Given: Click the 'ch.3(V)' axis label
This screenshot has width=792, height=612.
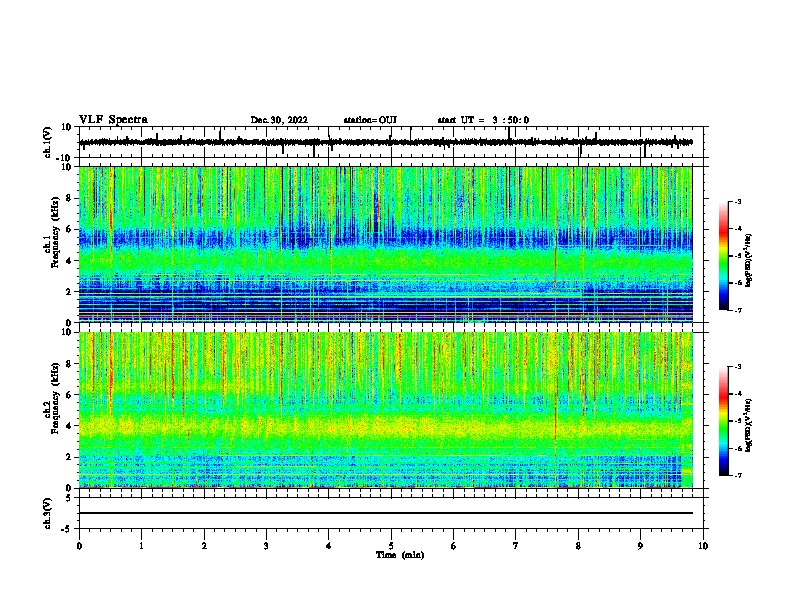Looking at the screenshot, I should [48, 513].
